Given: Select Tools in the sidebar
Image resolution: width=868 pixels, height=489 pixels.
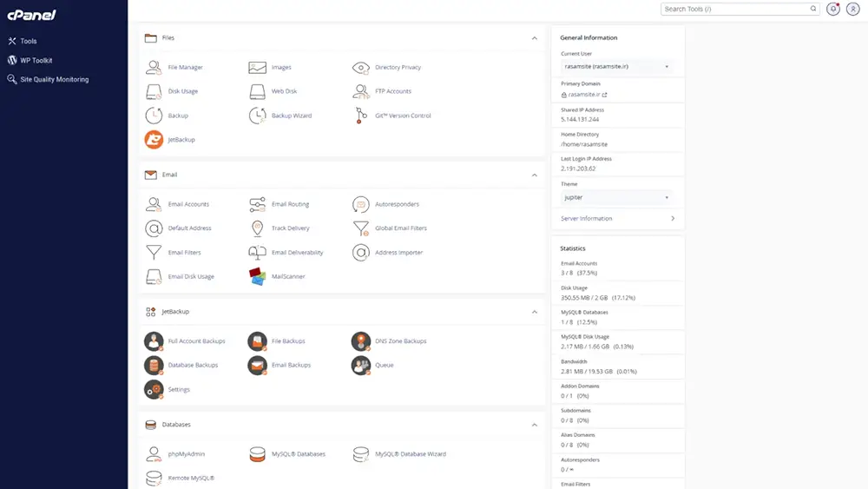Looking at the screenshot, I should tap(29, 41).
